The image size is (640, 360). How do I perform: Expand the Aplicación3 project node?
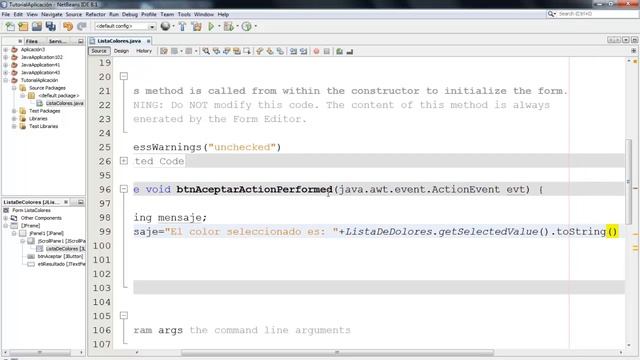[6, 49]
